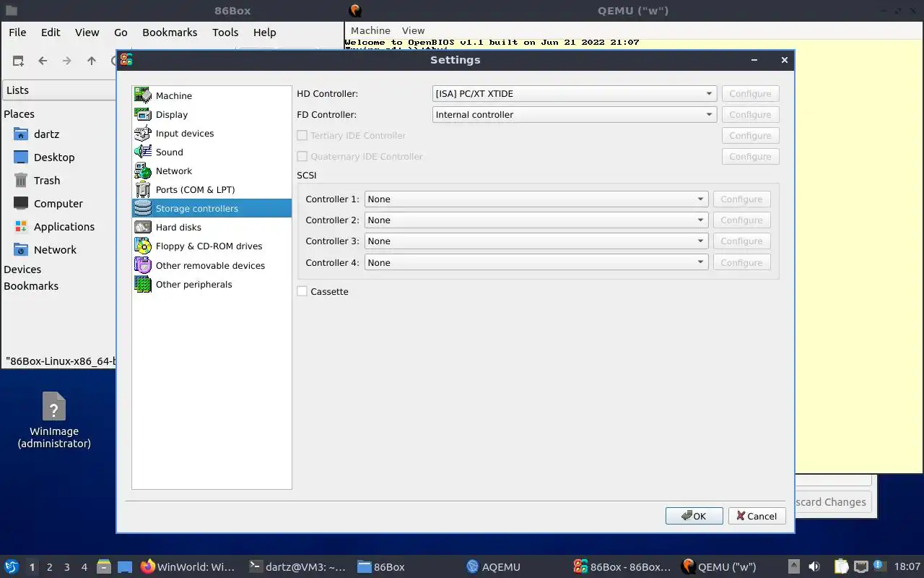Open Applications in the Places sidebar
The image size is (924, 578).
(x=64, y=226)
